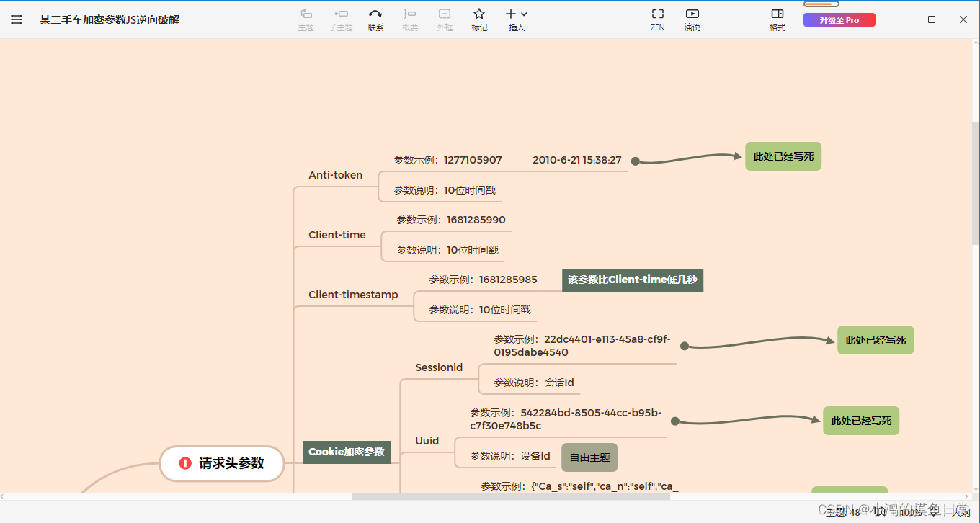Add a boundary with 外框 tool
Image resolution: width=980 pixels, height=523 pixels.
pos(445,19)
